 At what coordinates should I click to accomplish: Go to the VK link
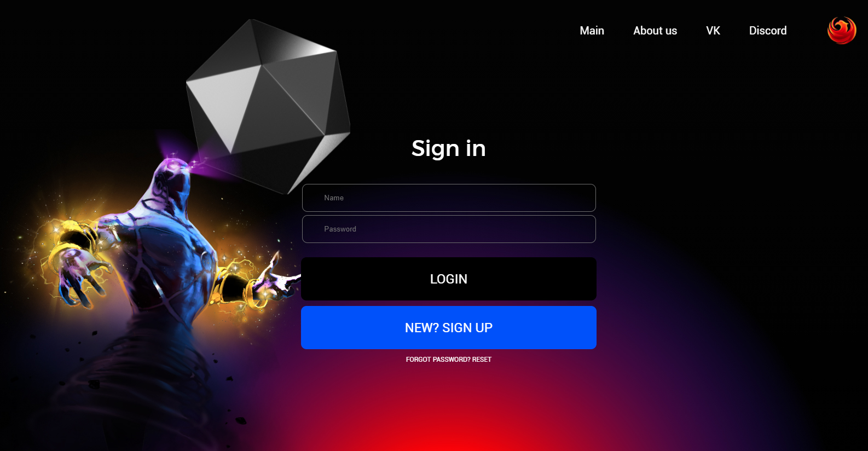[713, 31]
